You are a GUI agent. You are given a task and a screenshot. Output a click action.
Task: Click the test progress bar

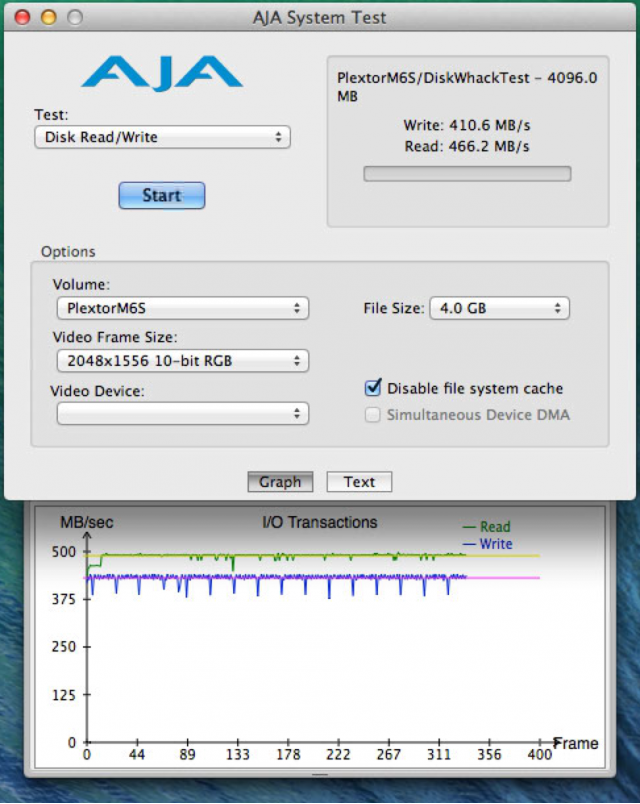(x=467, y=174)
